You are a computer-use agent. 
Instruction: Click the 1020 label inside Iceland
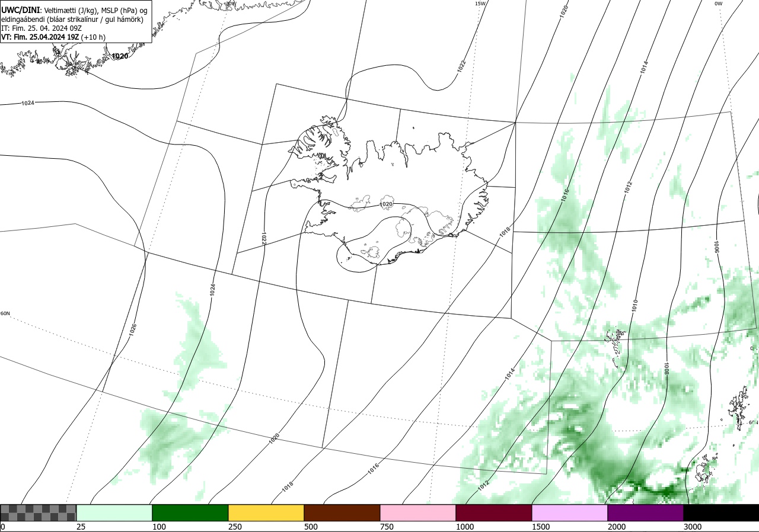[386, 204]
